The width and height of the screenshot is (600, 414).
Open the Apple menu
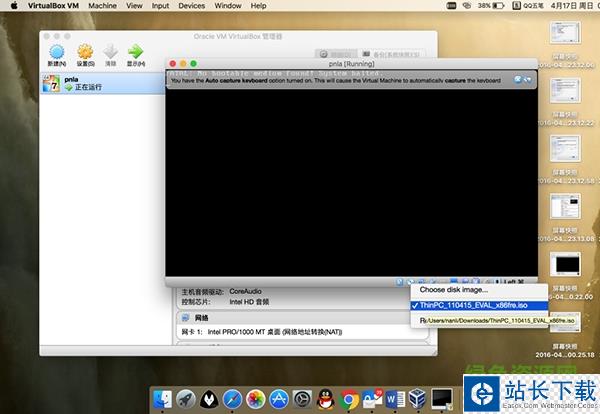tap(14, 6)
